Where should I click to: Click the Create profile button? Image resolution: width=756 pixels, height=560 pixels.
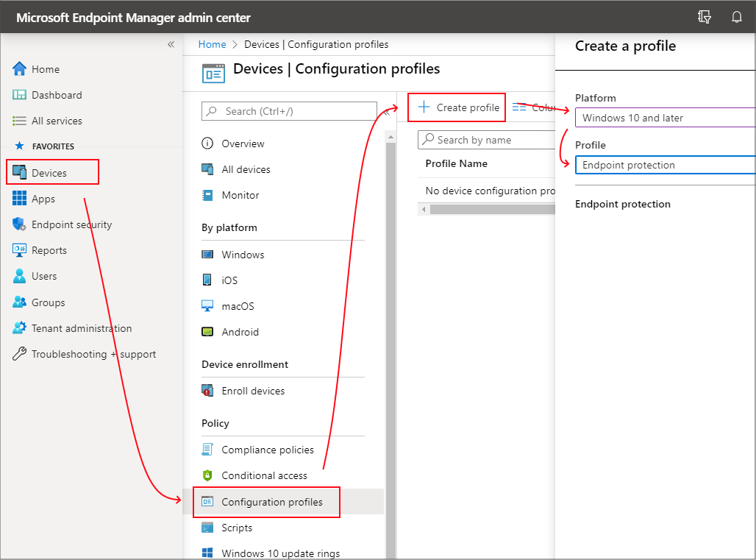[458, 107]
